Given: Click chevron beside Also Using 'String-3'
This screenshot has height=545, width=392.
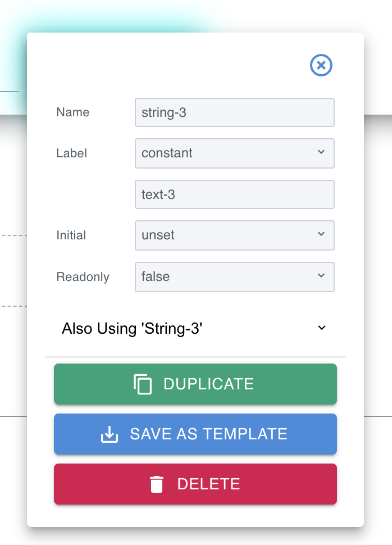Looking at the screenshot, I should (322, 328).
